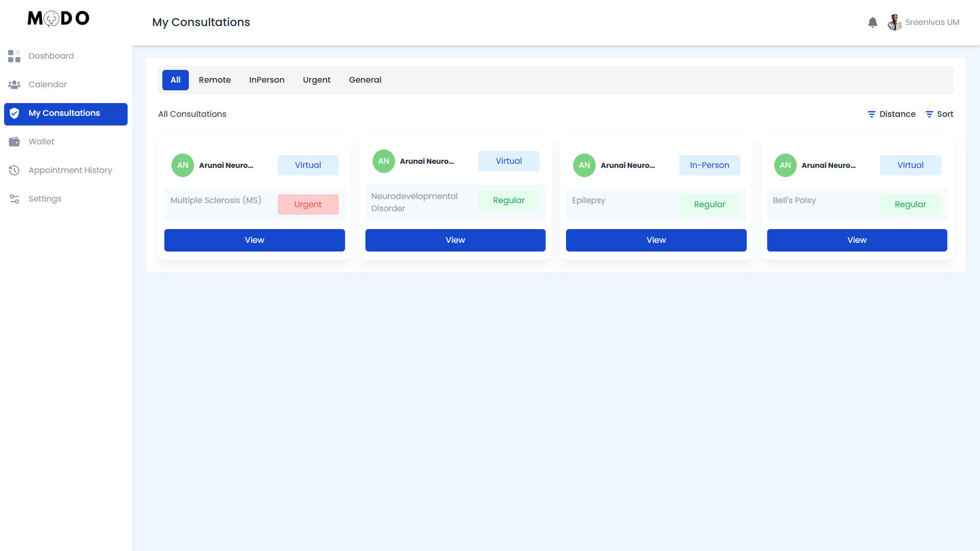Click the Urgent badge on MS card
980x551 pixels.
tap(308, 205)
